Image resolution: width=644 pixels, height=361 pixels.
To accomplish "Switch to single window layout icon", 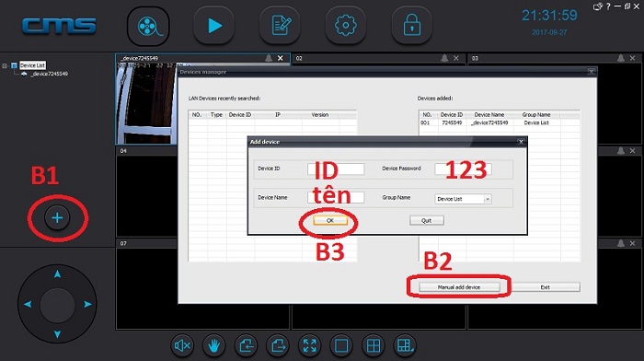I will pos(341,345).
